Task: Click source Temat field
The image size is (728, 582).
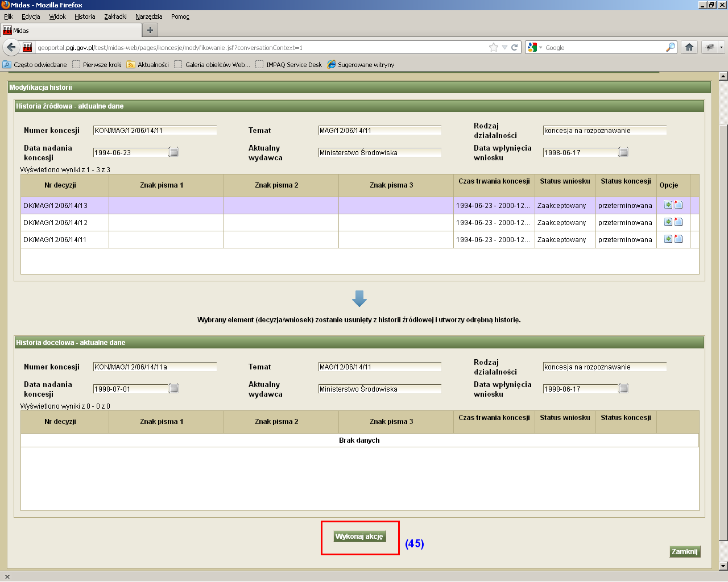Action: click(380, 130)
